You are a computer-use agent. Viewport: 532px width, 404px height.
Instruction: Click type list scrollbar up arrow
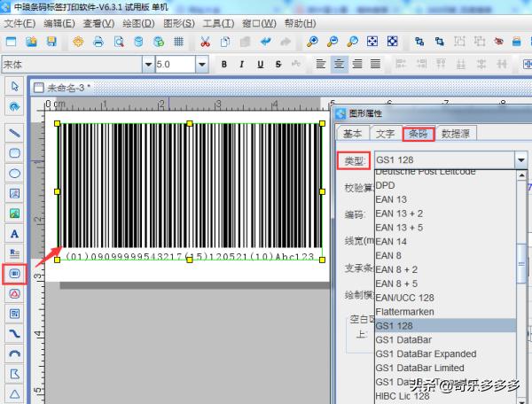(521, 175)
